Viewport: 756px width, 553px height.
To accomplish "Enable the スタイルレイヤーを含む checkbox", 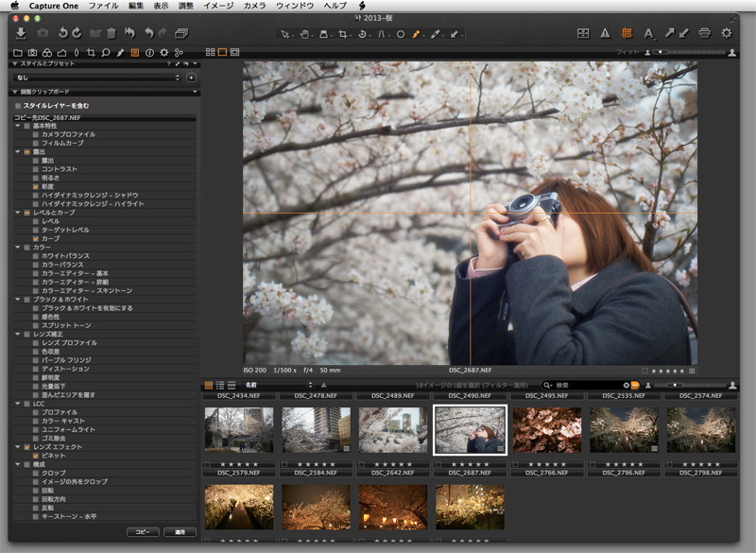I will [17, 106].
